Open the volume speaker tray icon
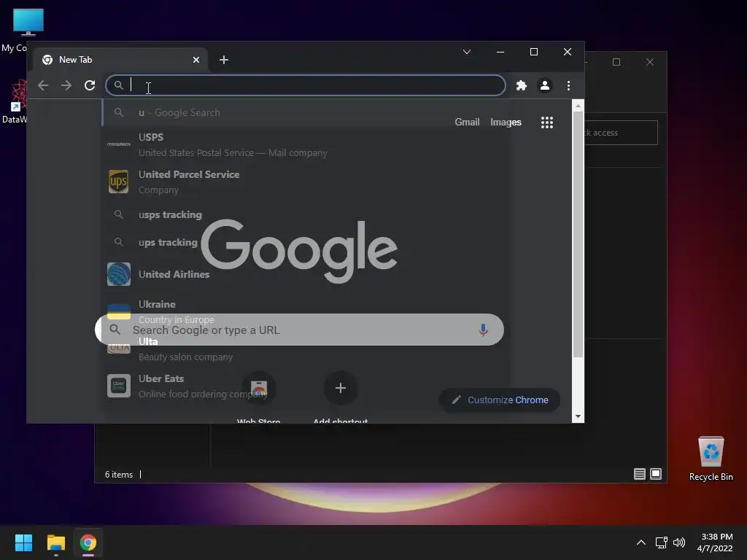 click(x=679, y=542)
